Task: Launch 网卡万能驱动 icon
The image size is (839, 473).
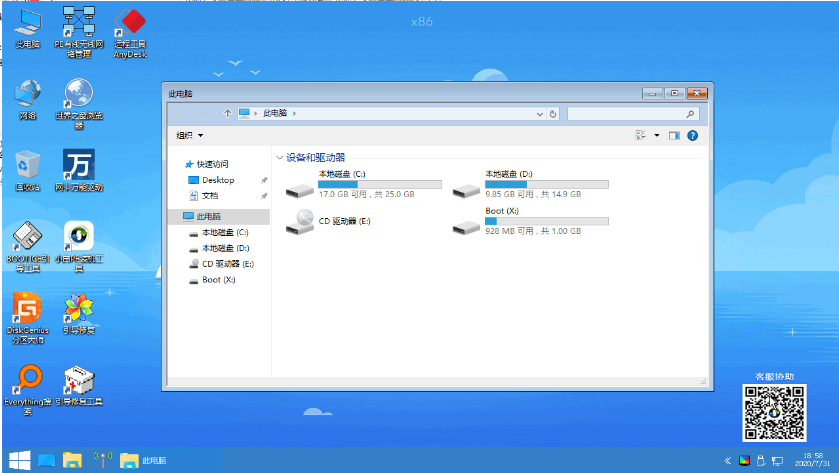Action: (x=79, y=171)
